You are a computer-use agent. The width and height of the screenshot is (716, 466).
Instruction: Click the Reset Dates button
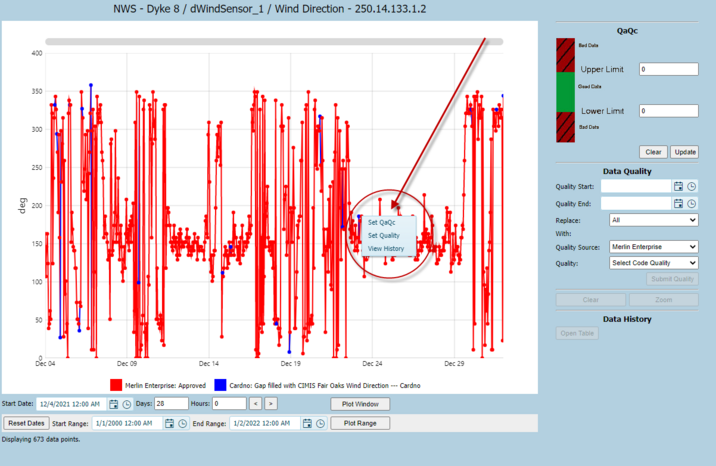[x=26, y=423]
